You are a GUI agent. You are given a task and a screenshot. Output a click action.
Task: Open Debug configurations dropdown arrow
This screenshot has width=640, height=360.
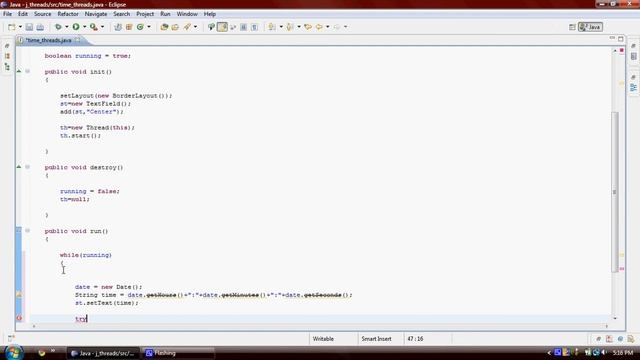click(x=67, y=27)
